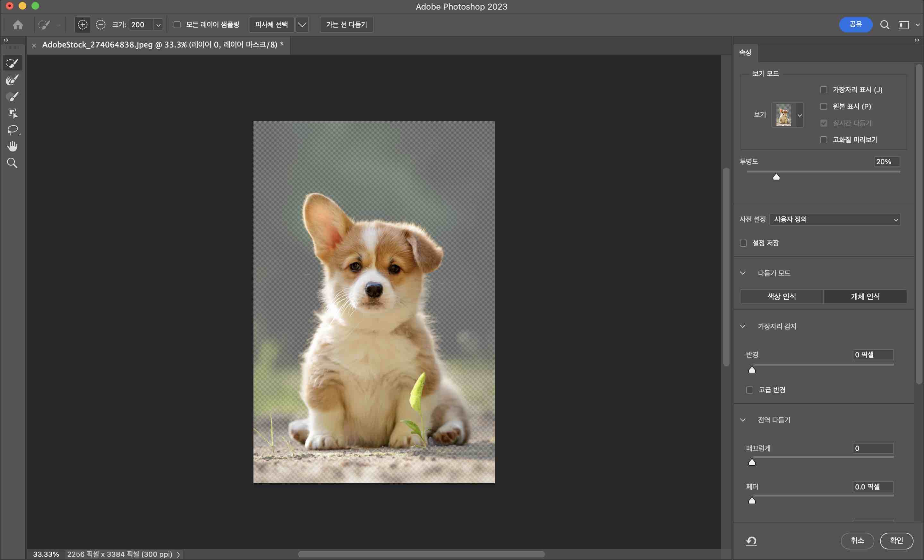Select the Object Selection tool
This screenshot has width=924, height=560.
pyautogui.click(x=12, y=113)
